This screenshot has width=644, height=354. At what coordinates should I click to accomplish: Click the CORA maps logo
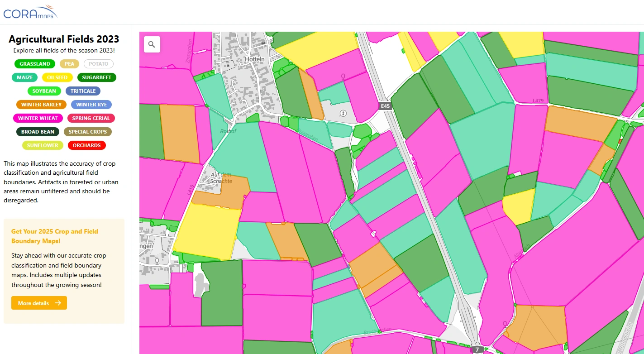click(x=30, y=12)
